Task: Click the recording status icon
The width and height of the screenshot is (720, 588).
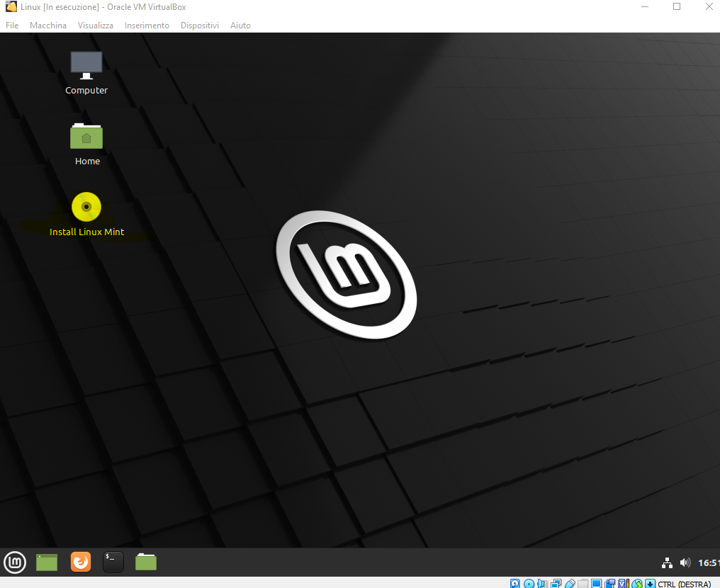Action: [x=609, y=584]
